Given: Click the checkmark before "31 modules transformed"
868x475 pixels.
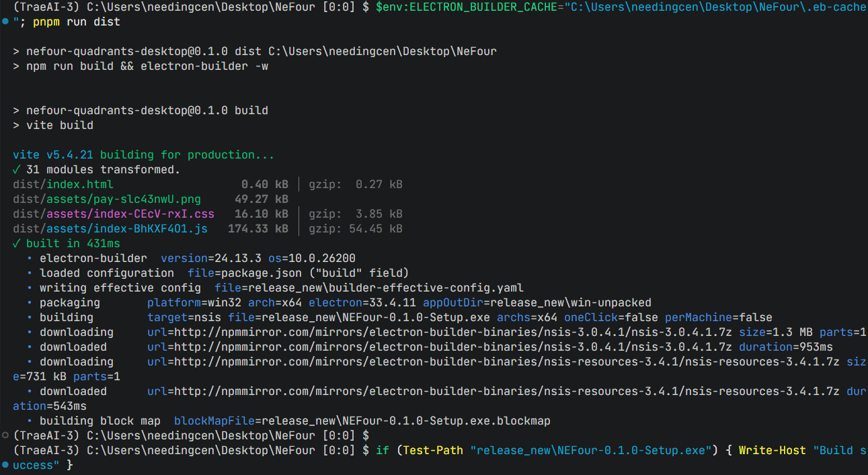Looking at the screenshot, I should [x=17, y=170].
